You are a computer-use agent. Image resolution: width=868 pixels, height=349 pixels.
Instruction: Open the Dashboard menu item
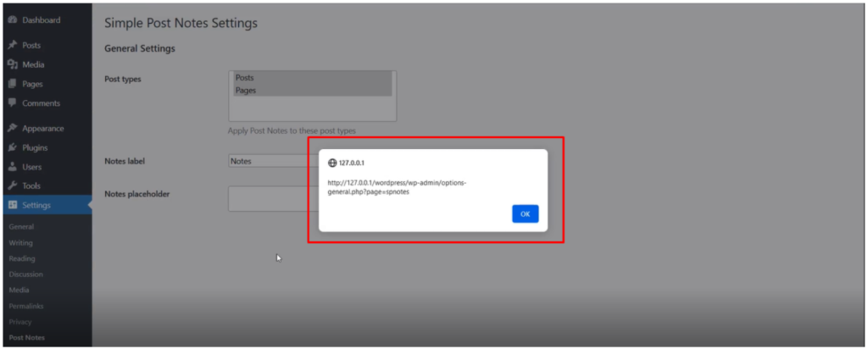click(x=42, y=20)
